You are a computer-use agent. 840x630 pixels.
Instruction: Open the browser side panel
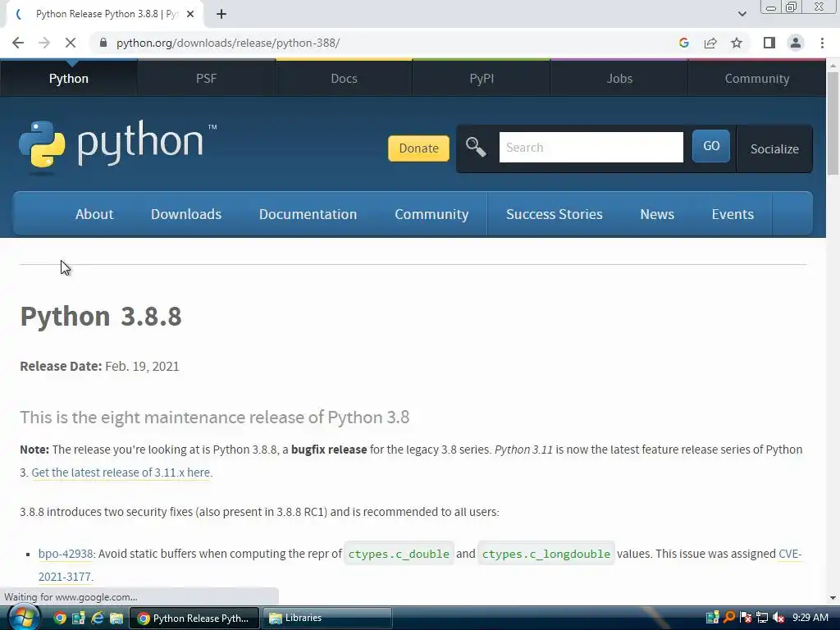click(x=769, y=43)
